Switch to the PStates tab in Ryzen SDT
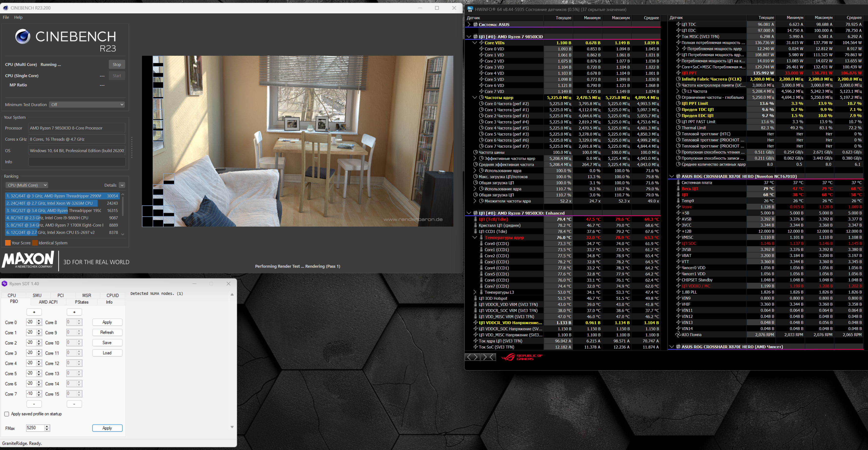The height and width of the screenshot is (450, 868). coord(82,302)
